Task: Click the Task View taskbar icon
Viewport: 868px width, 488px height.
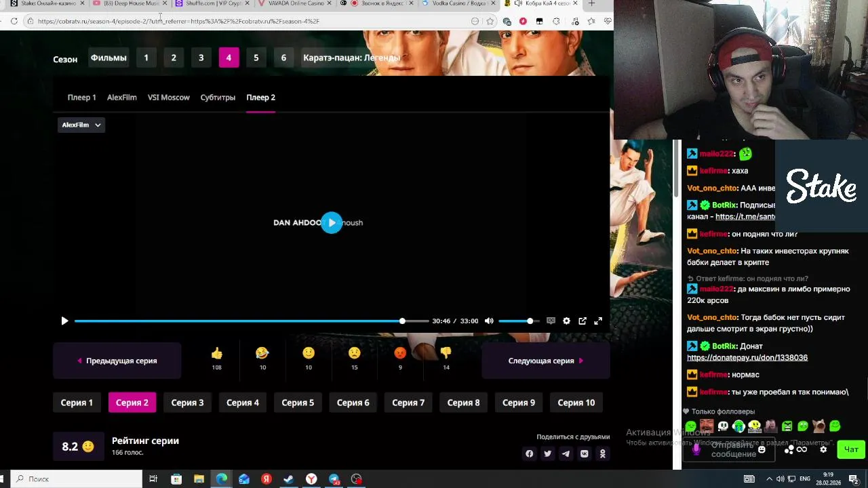Action: [x=153, y=479]
